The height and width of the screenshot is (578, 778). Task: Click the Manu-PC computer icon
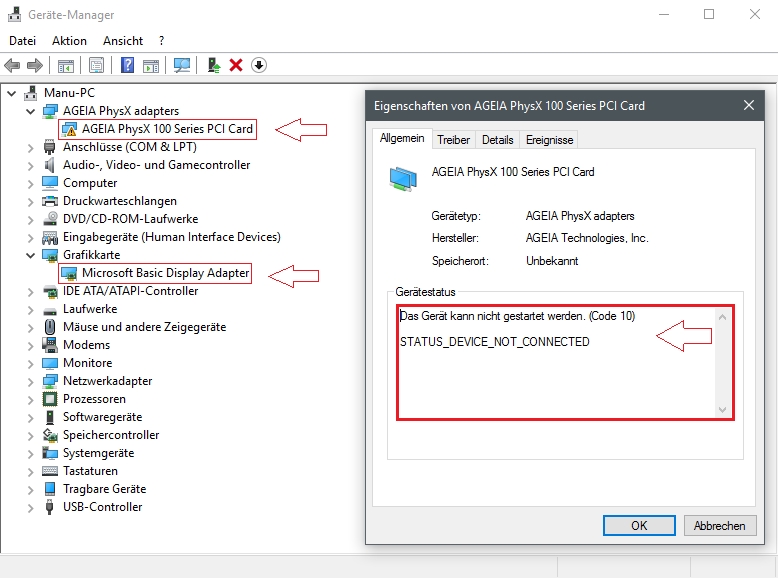click(31, 93)
